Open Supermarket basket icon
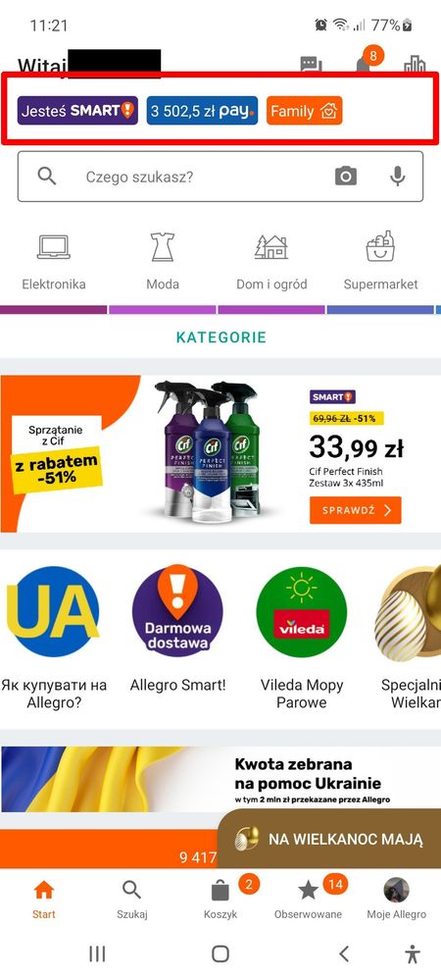441x980 pixels. [x=380, y=246]
